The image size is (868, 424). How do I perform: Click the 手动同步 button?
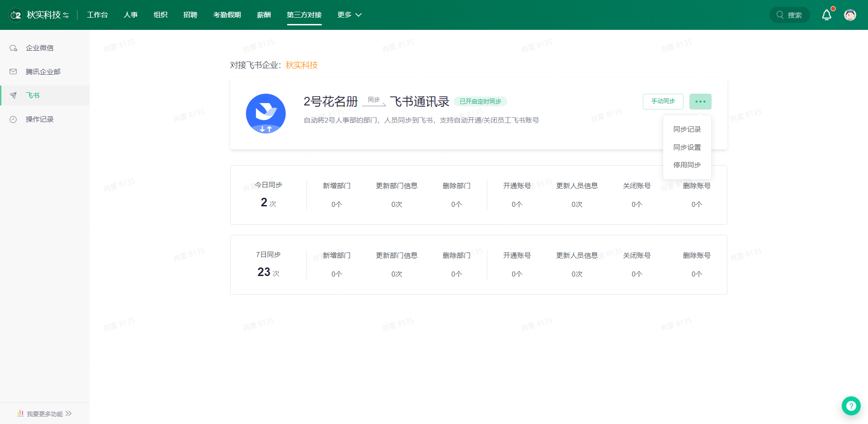pos(663,101)
